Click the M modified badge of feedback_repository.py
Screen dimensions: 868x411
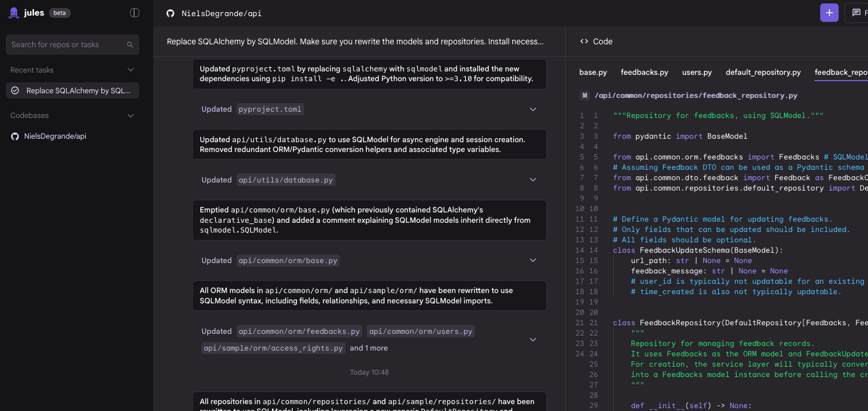coord(585,96)
